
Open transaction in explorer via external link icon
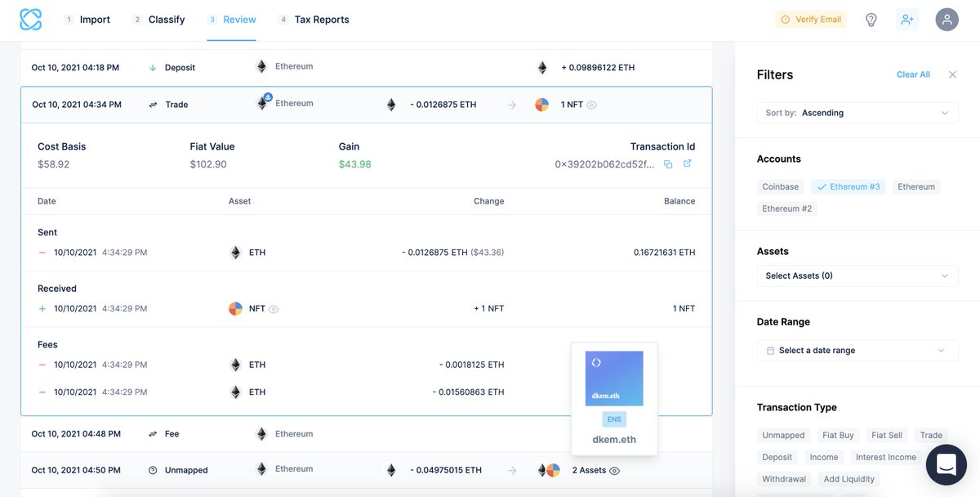[687, 164]
